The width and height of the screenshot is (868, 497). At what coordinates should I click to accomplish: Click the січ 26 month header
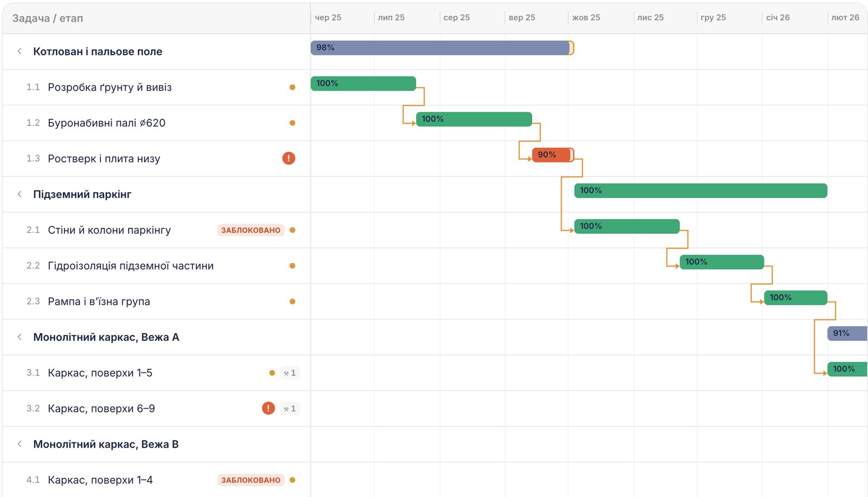click(778, 17)
